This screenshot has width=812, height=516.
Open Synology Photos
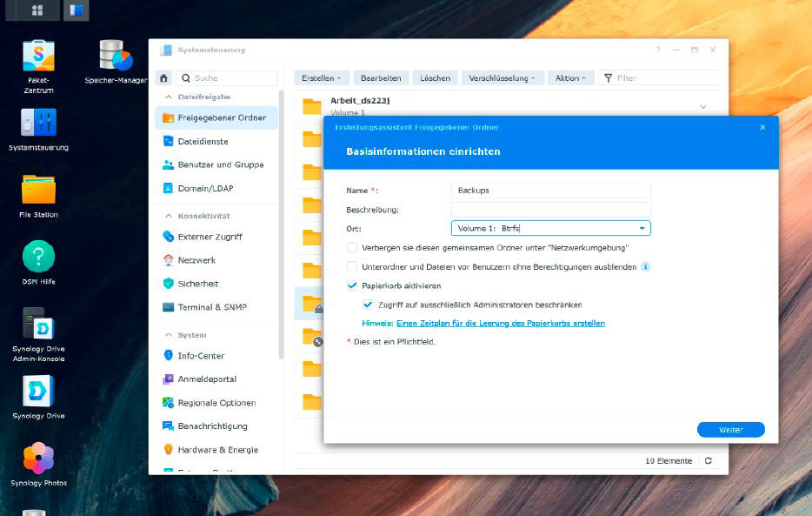pyautogui.click(x=37, y=457)
